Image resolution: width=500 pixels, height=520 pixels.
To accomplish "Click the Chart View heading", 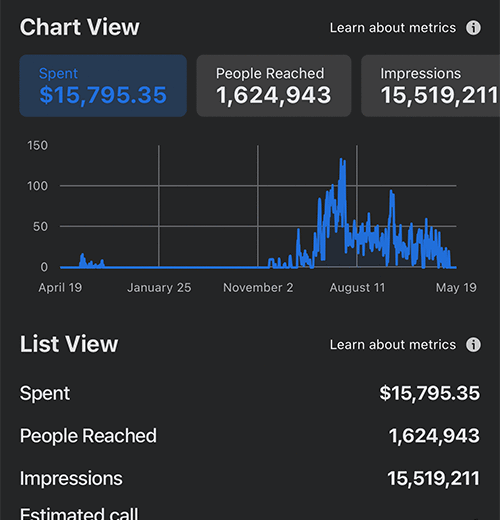I will coord(79,27).
